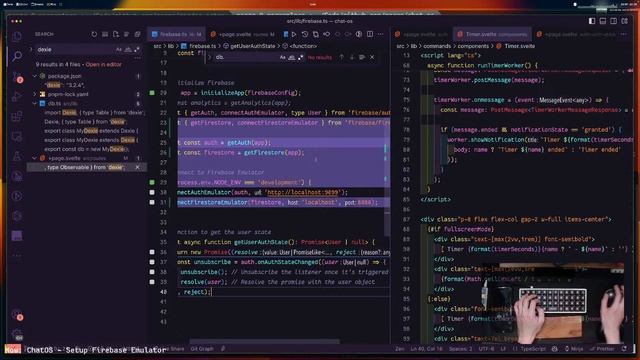Screen dimensions: 640x360
Task: Open a new search editor
Action: point(116,34)
